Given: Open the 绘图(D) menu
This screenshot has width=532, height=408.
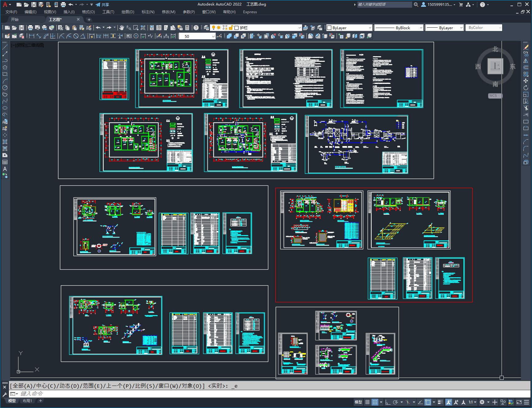Looking at the screenshot, I should [128, 12].
